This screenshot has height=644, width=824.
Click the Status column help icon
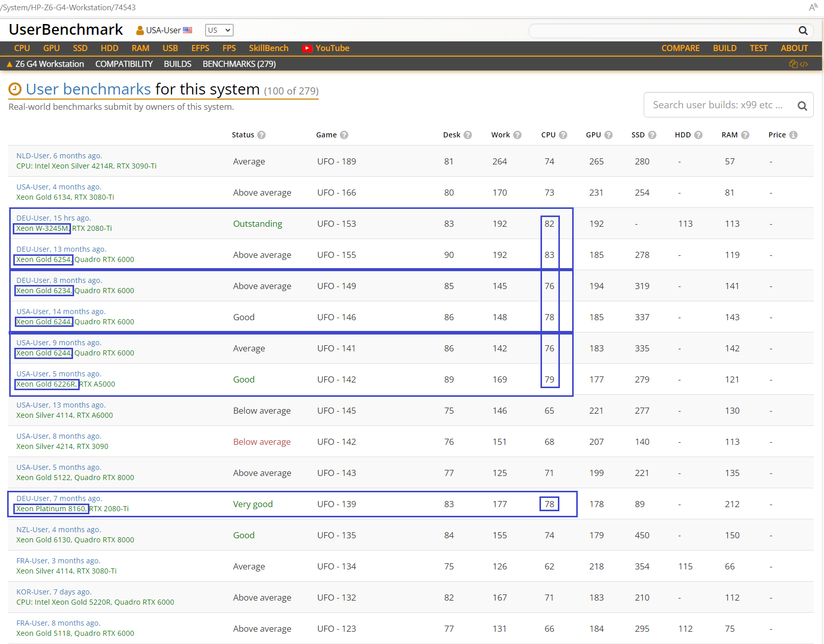(x=262, y=135)
